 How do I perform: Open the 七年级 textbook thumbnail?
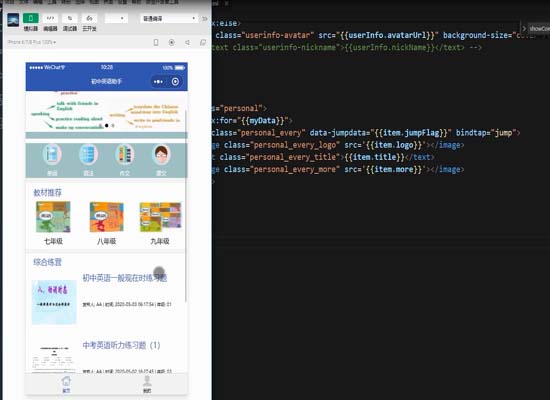click(53, 217)
